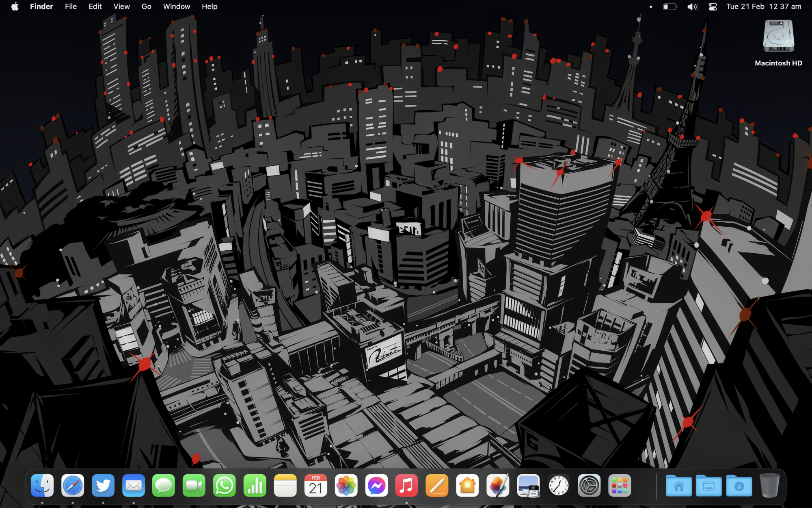Open the Go menu
The height and width of the screenshot is (508, 812).
pyautogui.click(x=146, y=7)
